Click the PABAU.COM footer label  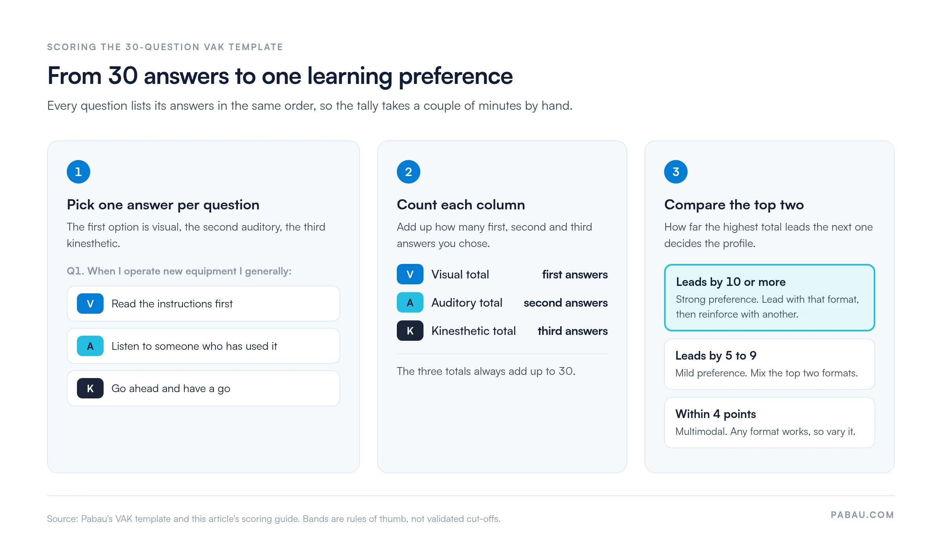coord(862,515)
